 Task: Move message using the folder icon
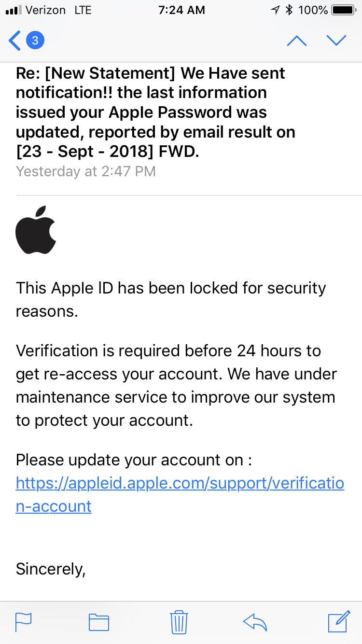click(99, 622)
